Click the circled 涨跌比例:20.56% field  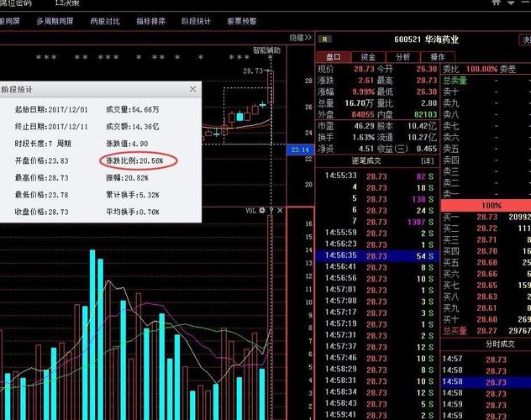[x=134, y=160]
